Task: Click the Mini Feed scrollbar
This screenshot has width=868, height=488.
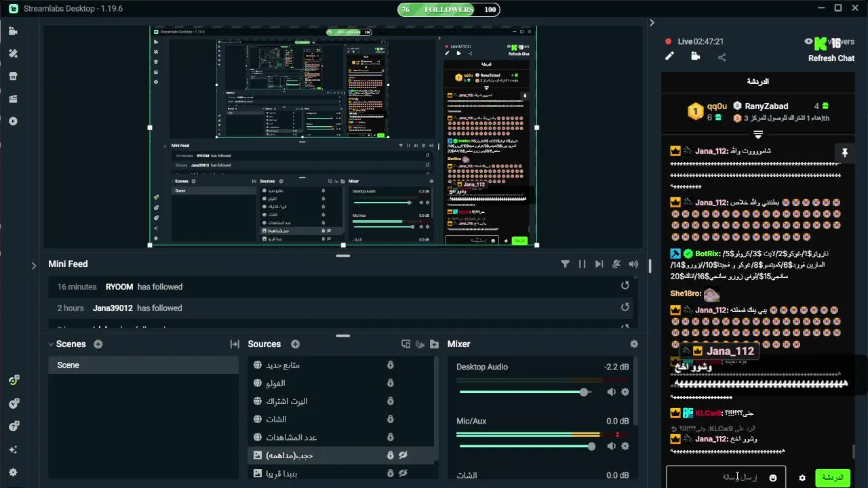Action: coord(650,266)
